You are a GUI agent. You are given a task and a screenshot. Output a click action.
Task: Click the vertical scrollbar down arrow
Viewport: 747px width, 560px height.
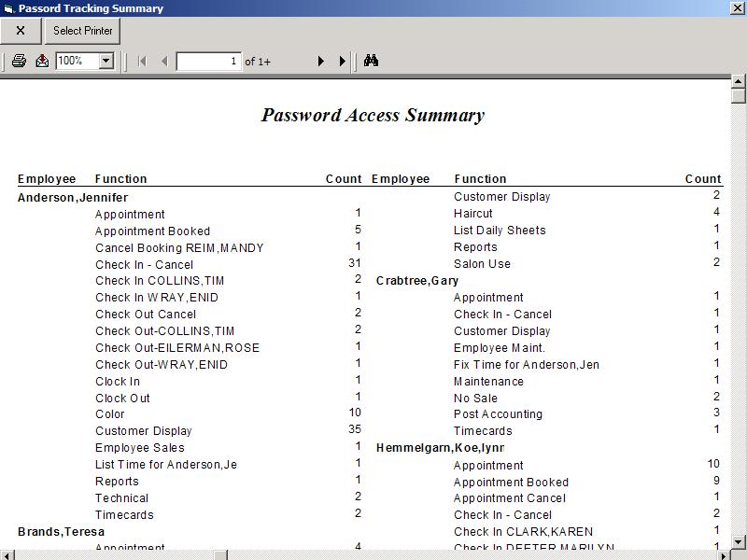point(738,541)
